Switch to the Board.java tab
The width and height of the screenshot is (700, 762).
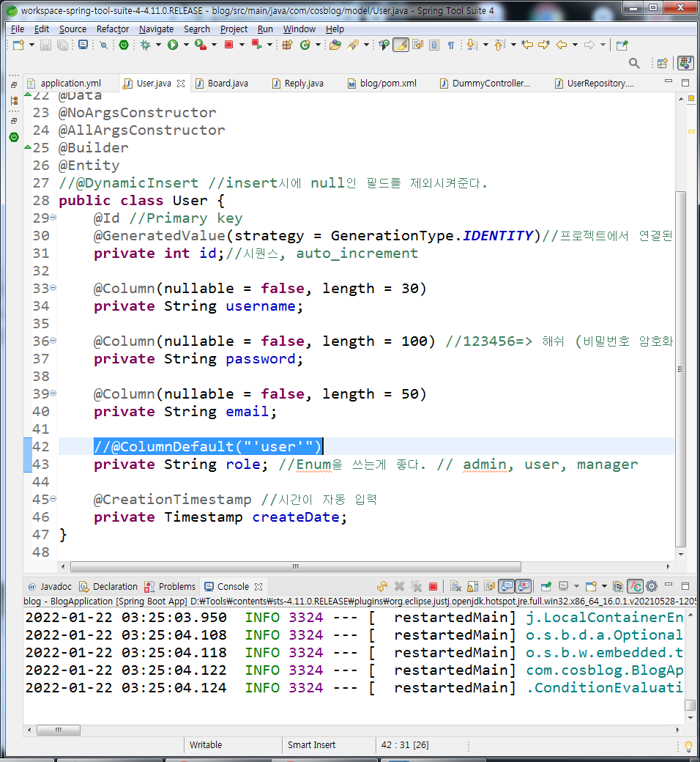(223, 83)
